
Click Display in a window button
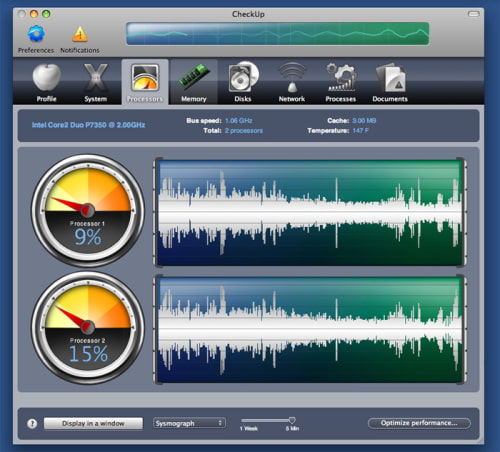click(x=93, y=423)
